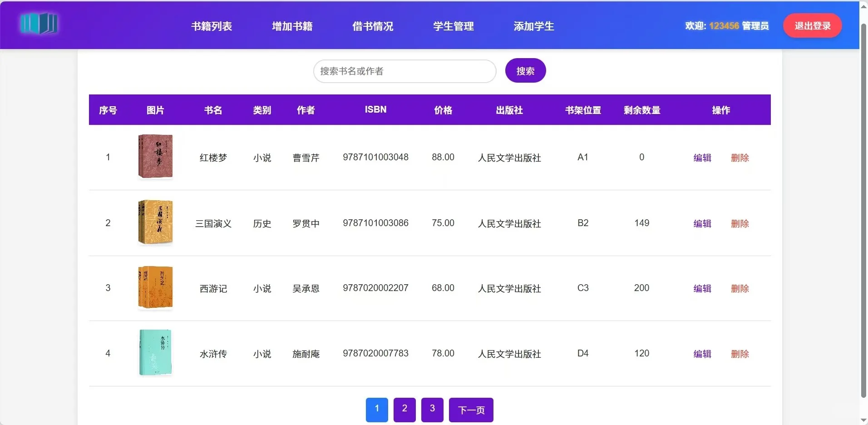Select the 借书情况 navigation item
This screenshot has height=425, width=868.
tap(372, 26)
